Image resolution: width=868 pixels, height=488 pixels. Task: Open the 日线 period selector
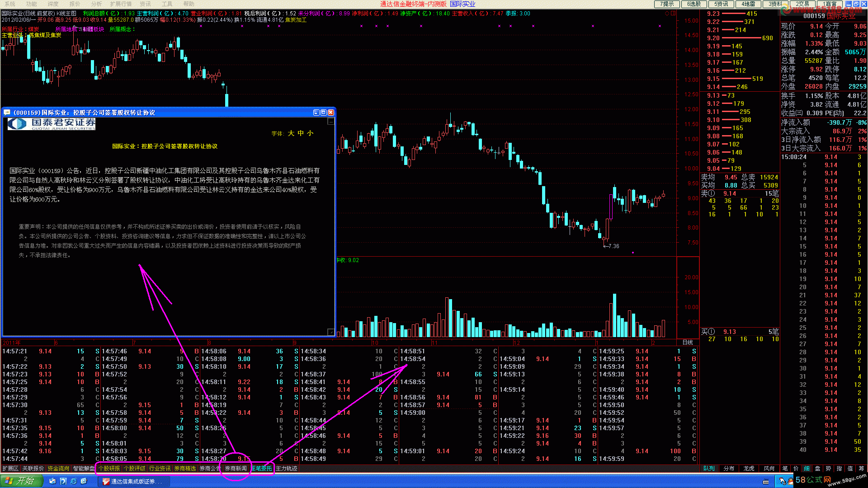pyautogui.click(x=688, y=343)
